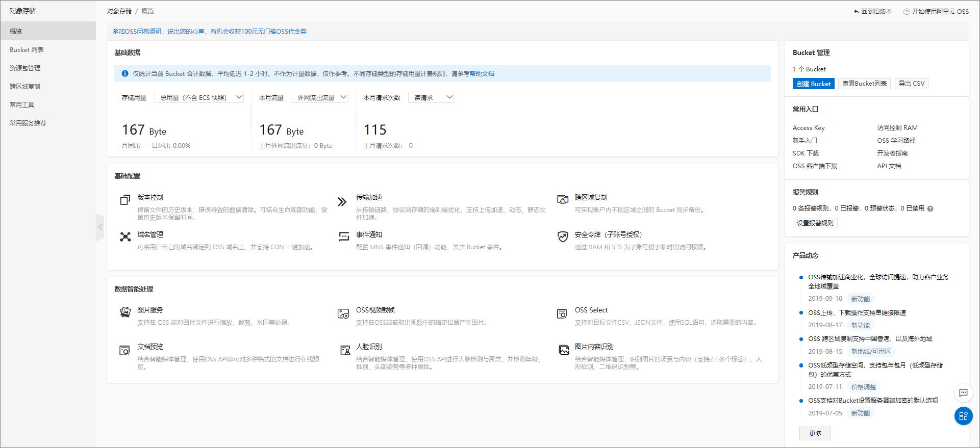Image resolution: width=980 pixels, height=448 pixels.
Task: Click the help icon beside 已禁用
Action: coord(930,208)
